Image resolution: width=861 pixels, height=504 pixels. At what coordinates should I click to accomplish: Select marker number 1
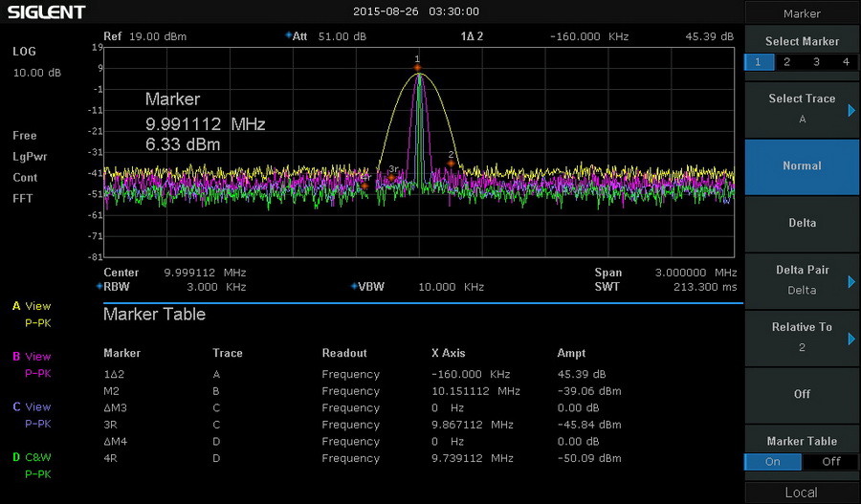(x=758, y=62)
